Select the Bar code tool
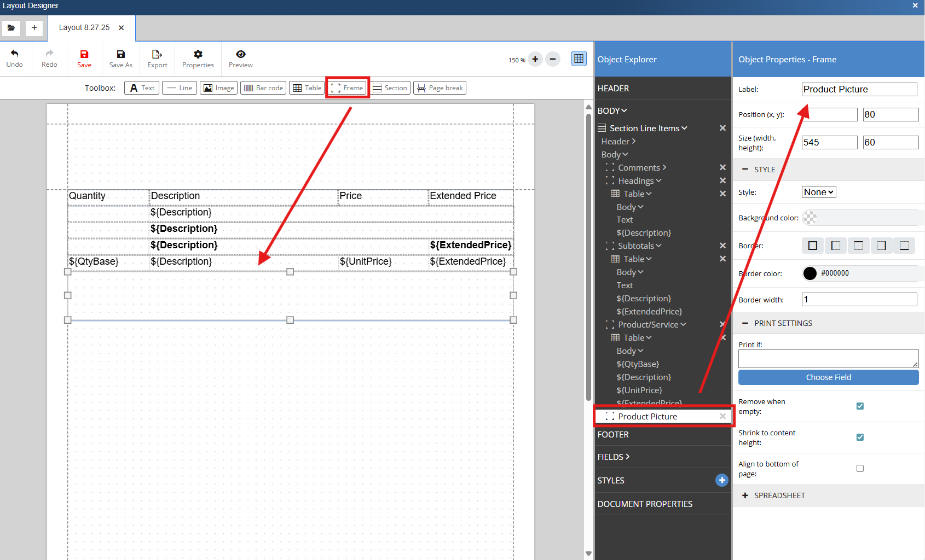This screenshot has width=925, height=560. (263, 88)
